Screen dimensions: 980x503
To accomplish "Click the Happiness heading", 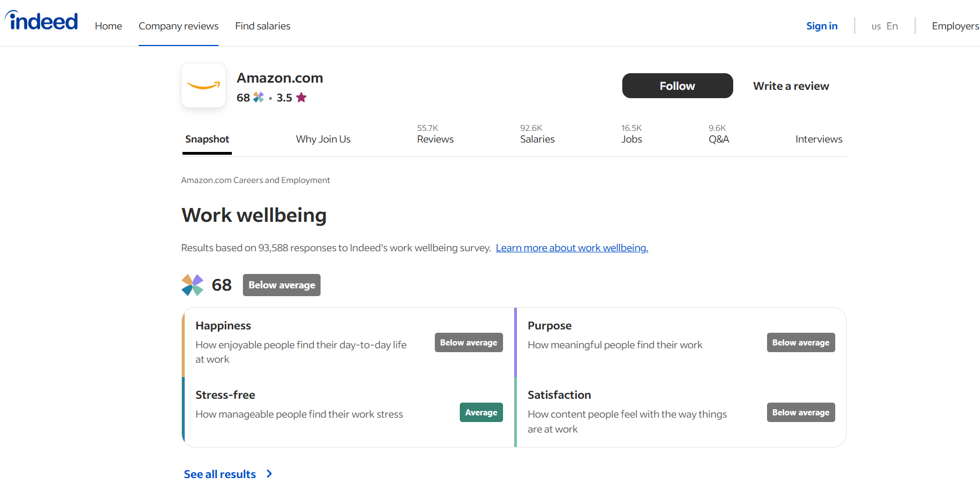I will (x=224, y=326).
